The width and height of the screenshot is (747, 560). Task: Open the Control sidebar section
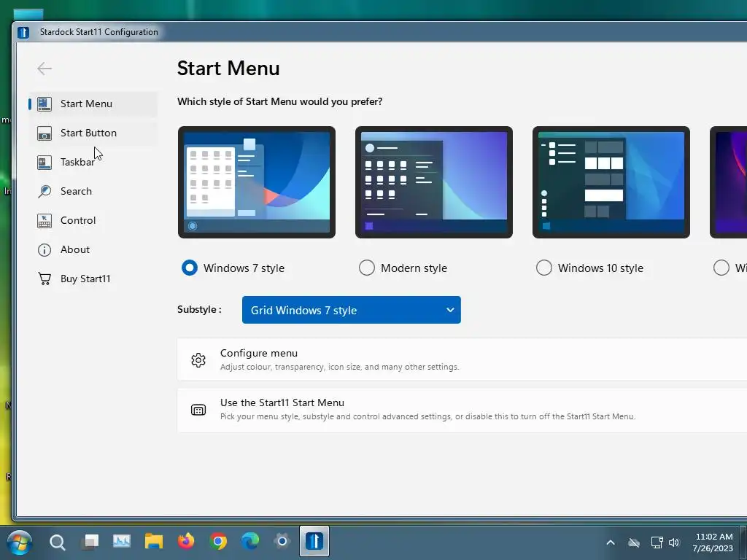(x=93, y=220)
